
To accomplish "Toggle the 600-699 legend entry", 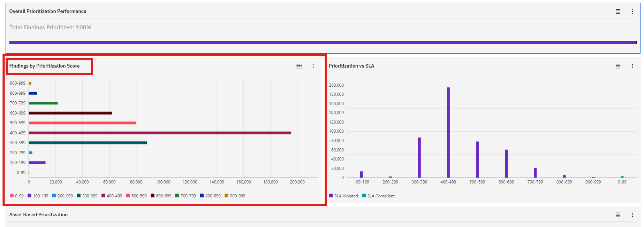I will (x=161, y=196).
